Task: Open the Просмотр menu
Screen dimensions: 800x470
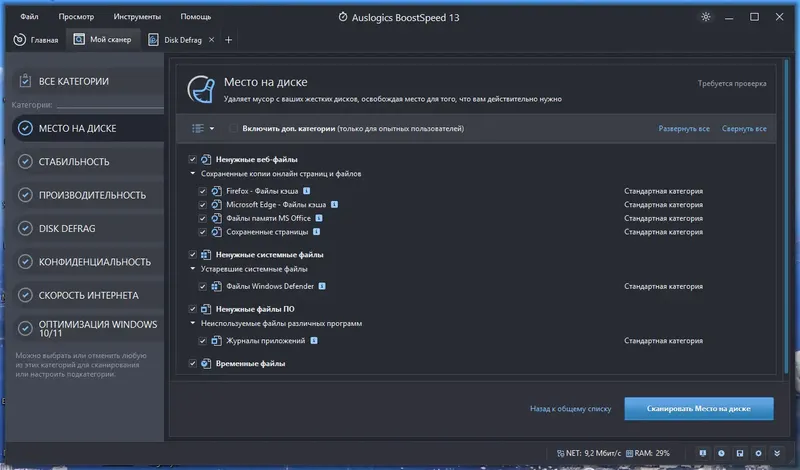Action: pyautogui.click(x=76, y=17)
